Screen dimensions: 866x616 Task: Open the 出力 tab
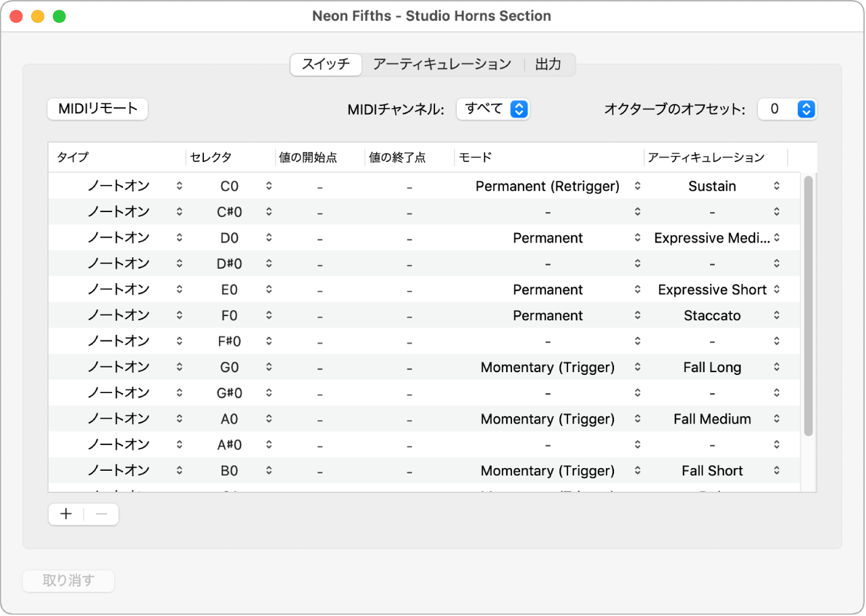(549, 64)
